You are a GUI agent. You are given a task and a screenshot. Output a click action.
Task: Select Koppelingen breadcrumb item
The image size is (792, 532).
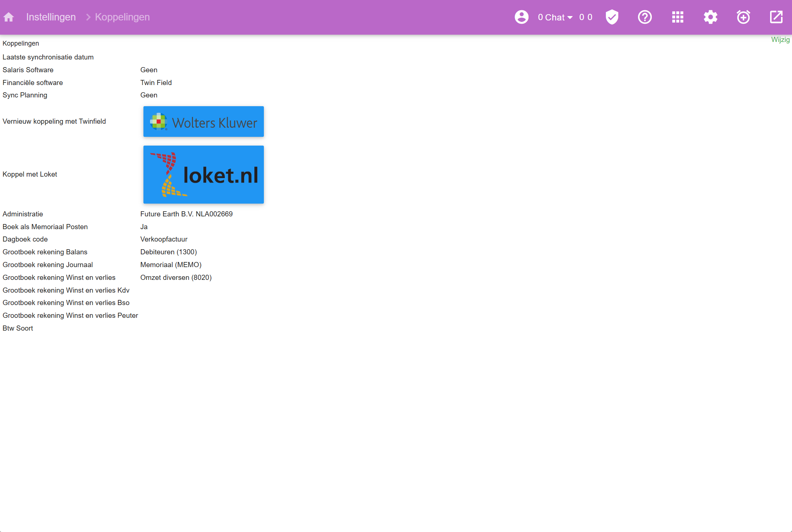[x=122, y=17]
